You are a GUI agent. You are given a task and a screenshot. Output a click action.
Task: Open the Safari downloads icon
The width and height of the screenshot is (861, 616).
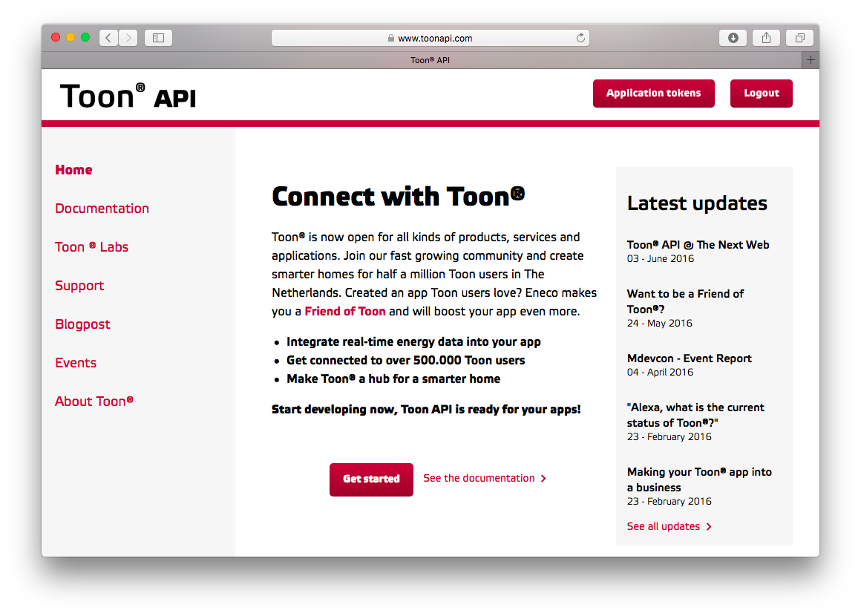[x=733, y=38]
